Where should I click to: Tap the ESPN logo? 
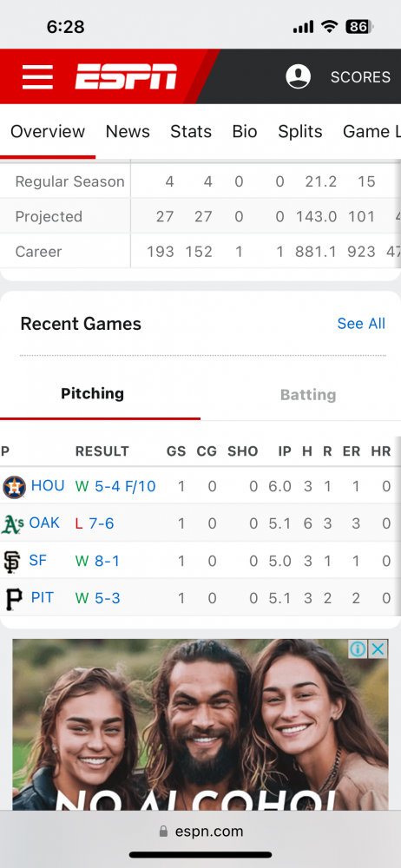(126, 76)
